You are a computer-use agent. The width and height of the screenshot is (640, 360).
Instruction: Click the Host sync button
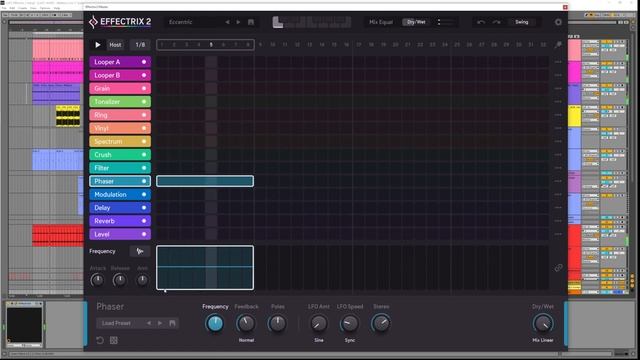[x=115, y=45]
